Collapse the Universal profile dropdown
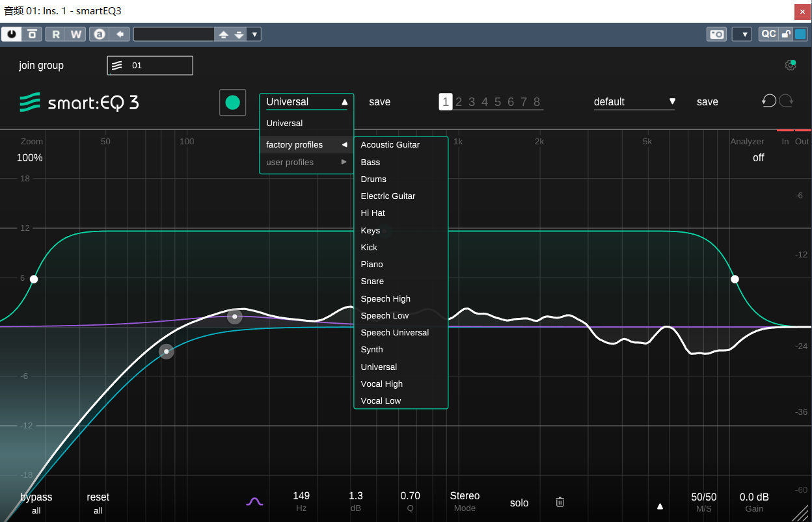The image size is (812, 522). [x=306, y=102]
